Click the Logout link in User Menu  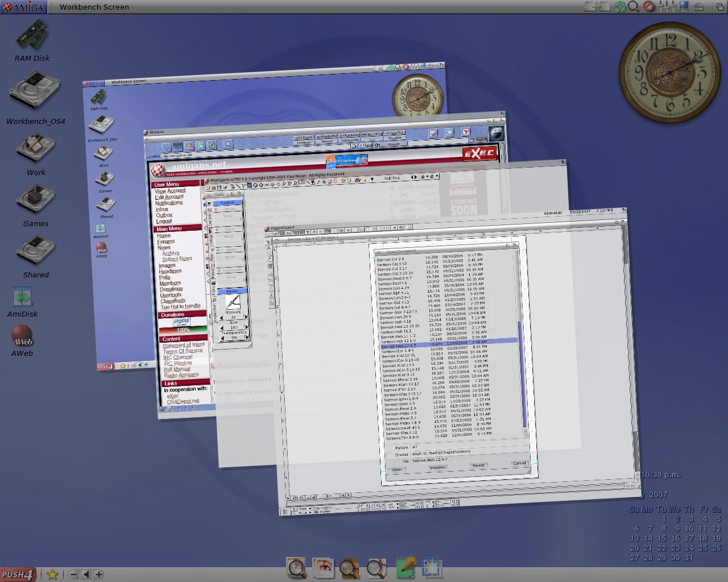(164, 221)
